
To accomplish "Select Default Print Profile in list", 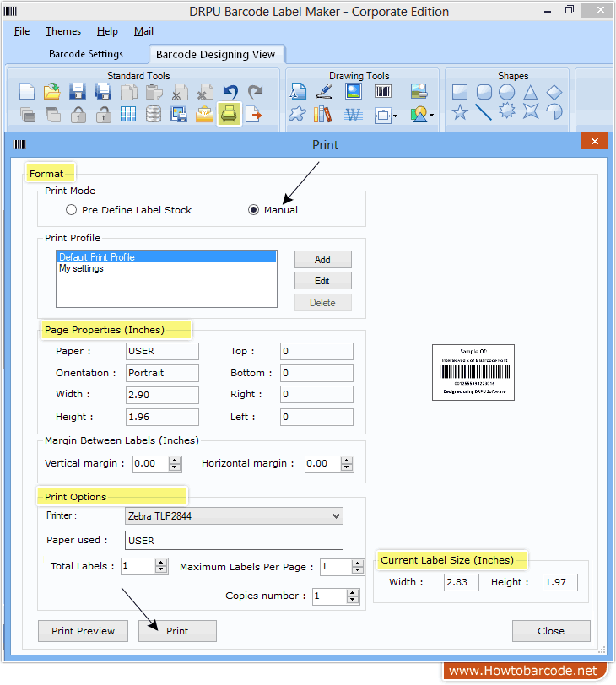I will pyautogui.click(x=166, y=256).
